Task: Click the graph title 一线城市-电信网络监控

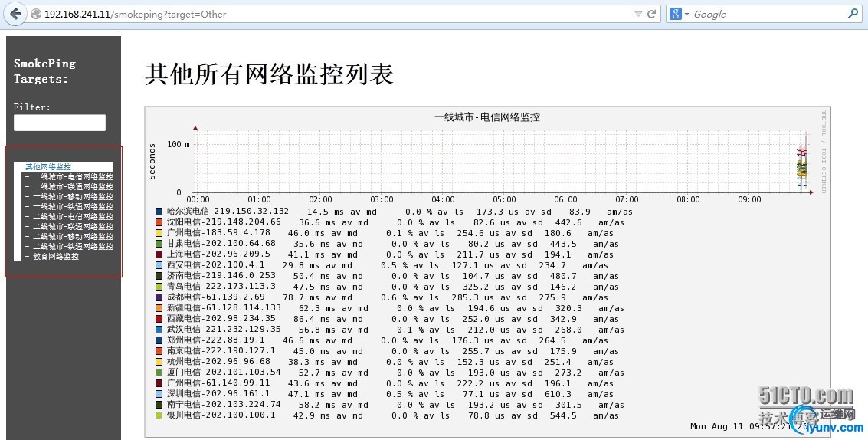Action: 487,117
